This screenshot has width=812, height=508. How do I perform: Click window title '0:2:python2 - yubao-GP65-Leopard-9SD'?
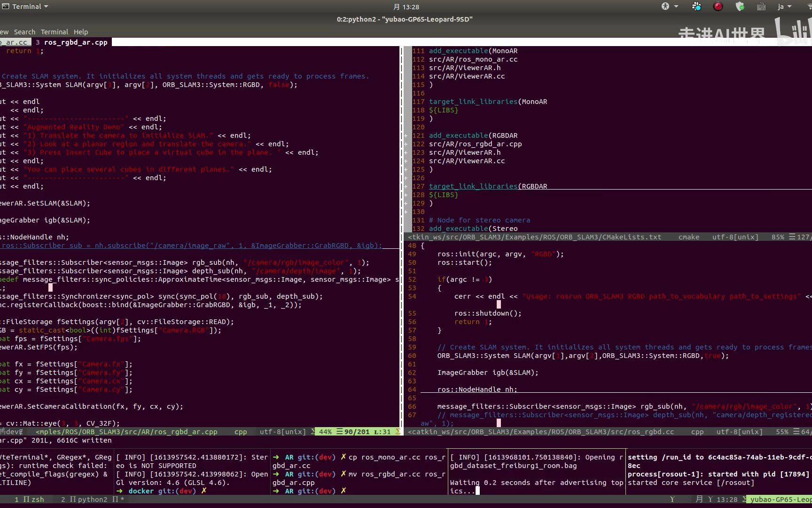405,19
